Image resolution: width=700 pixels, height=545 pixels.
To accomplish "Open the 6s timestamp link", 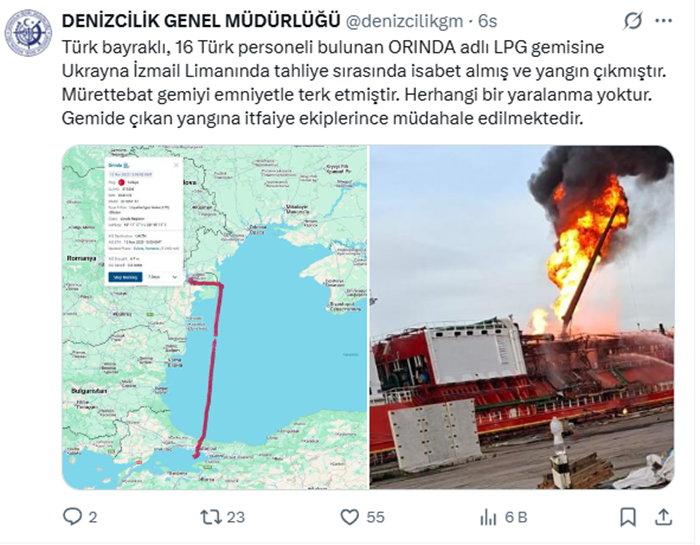I will [x=488, y=21].
